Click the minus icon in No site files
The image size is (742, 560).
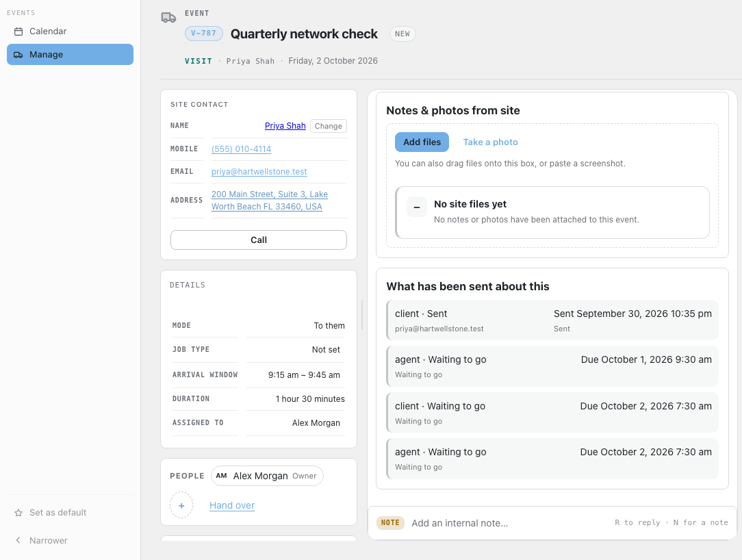click(x=416, y=207)
